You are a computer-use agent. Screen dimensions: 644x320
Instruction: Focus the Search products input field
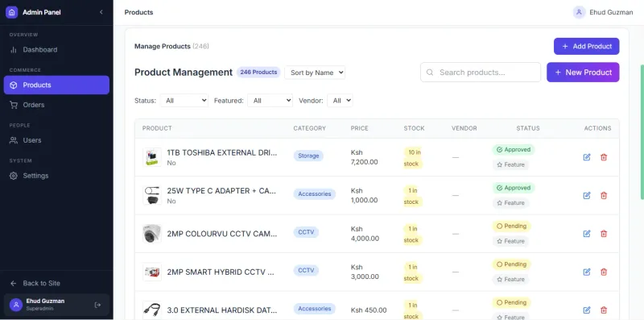pos(481,73)
